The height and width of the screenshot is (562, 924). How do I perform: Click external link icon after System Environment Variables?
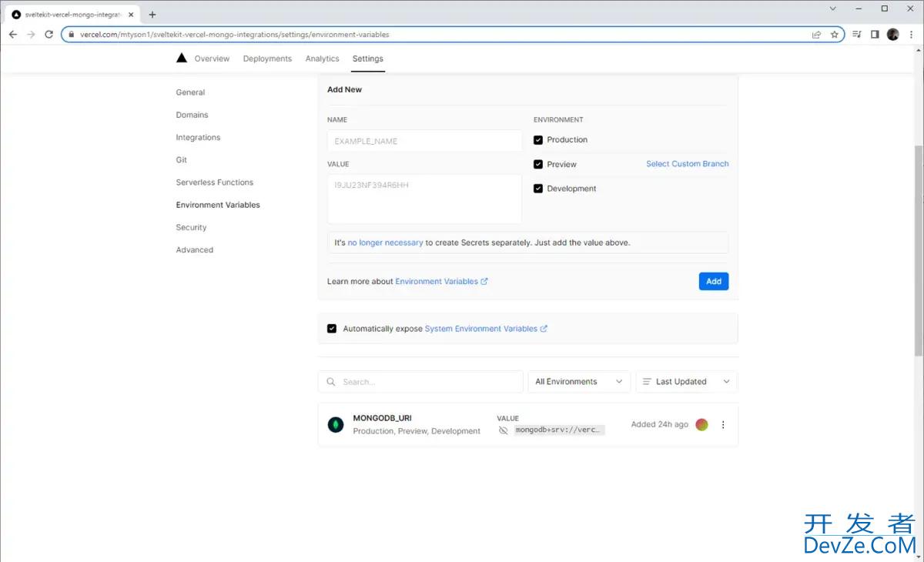tap(544, 329)
